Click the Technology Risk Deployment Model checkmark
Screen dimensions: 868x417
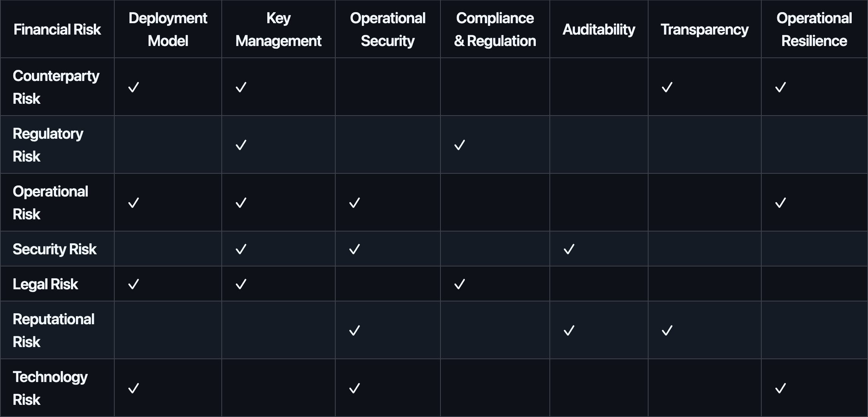[134, 388]
